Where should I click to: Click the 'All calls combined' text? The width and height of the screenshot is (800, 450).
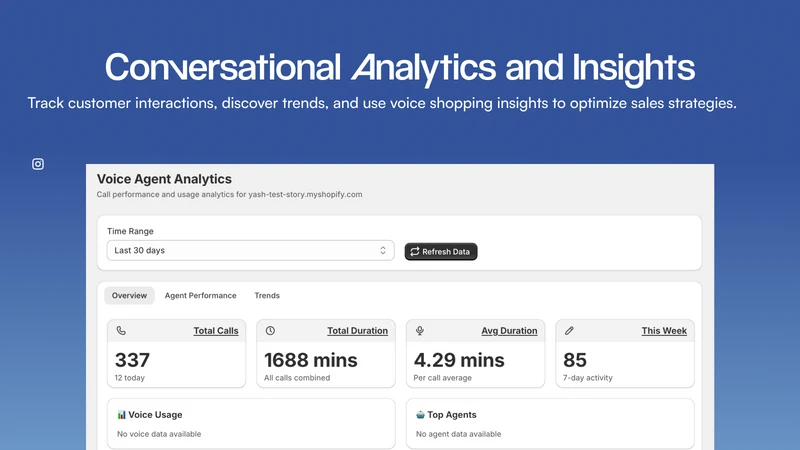tap(297, 378)
